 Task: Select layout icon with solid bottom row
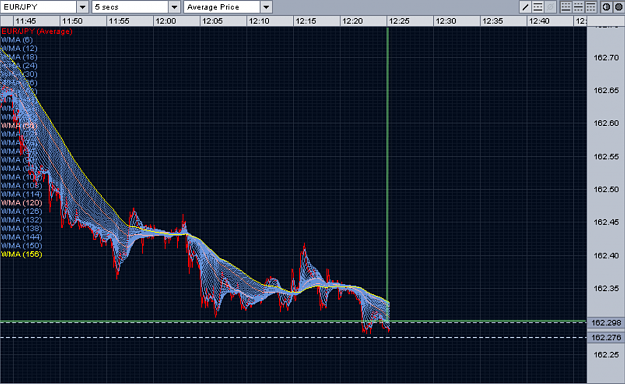(566, 7)
